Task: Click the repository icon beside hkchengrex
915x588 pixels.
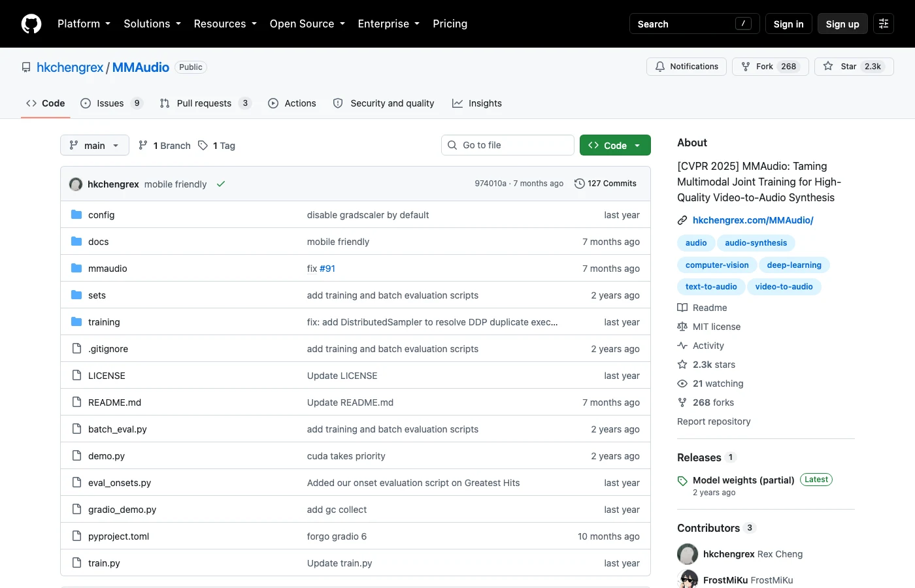Action: point(26,67)
